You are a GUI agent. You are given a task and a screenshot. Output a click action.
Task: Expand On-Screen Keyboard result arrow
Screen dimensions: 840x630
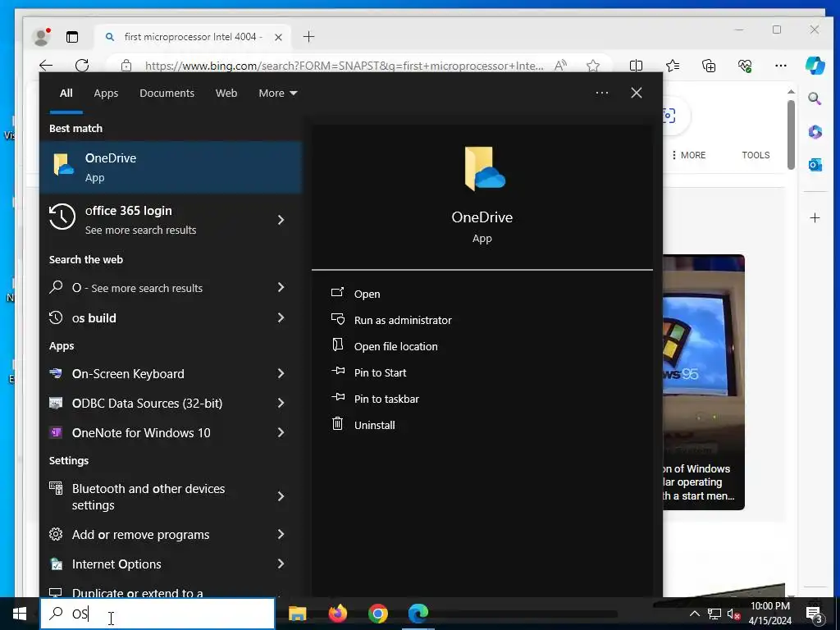(x=281, y=373)
